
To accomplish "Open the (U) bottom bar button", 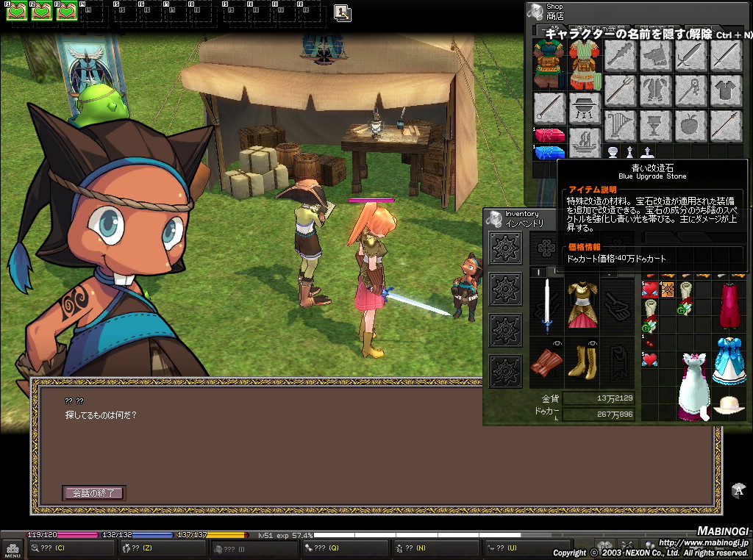I will coord(527,548).
